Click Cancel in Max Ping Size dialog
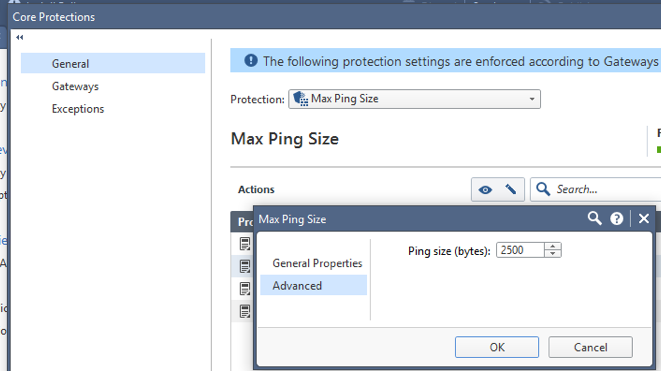 pos(590,347)
